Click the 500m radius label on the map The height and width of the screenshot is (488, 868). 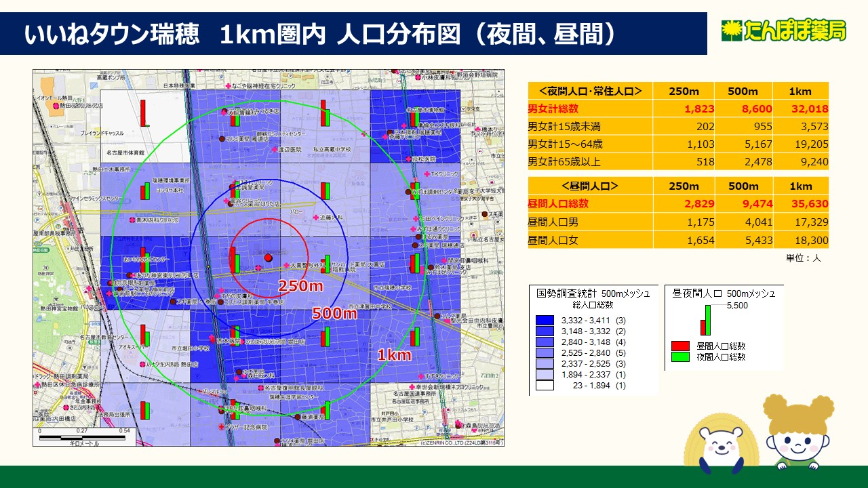(334, 313)
